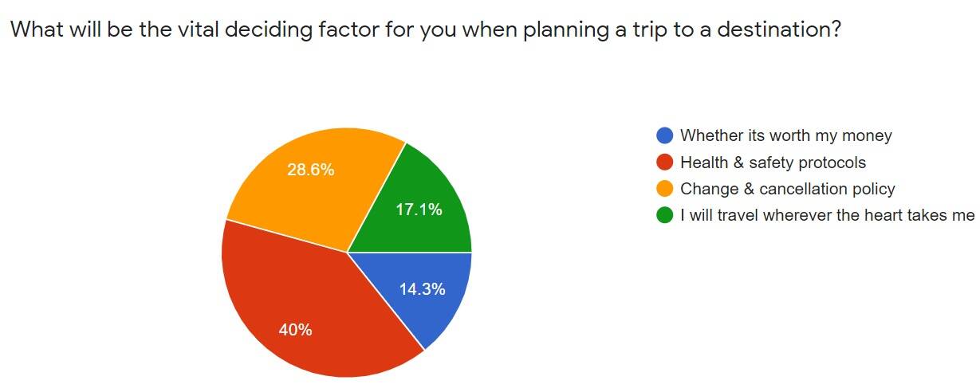Screen dimensions: 980x392
Task: Click the orange Change & cancellation legend dot
Action: click(664, 189)
